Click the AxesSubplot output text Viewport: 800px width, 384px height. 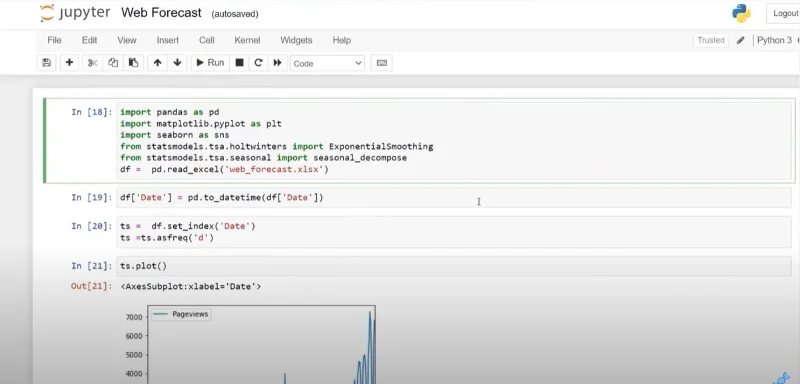191,287
